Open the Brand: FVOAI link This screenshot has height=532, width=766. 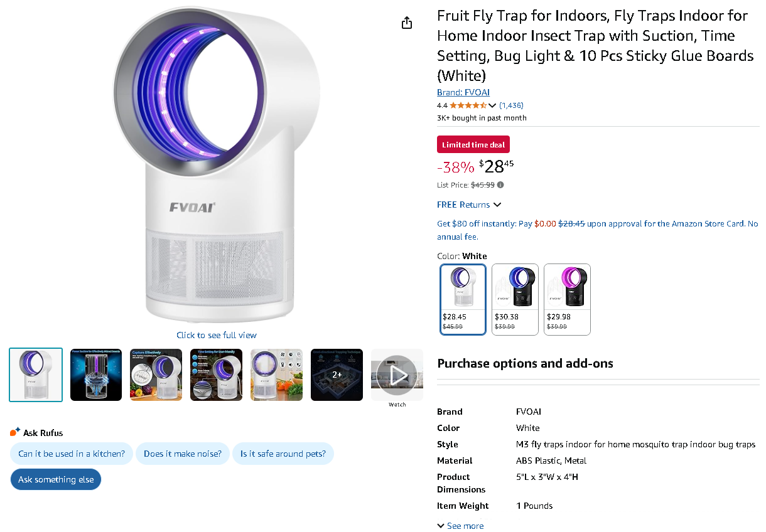coord(463,92)
